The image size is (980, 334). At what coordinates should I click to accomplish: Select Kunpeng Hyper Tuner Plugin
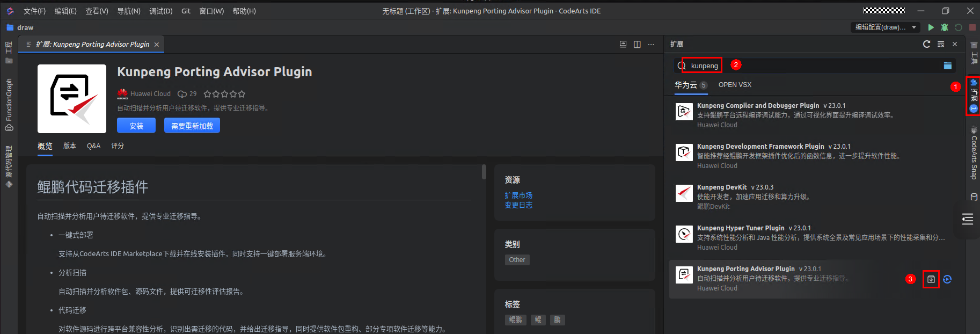(814, 238)
